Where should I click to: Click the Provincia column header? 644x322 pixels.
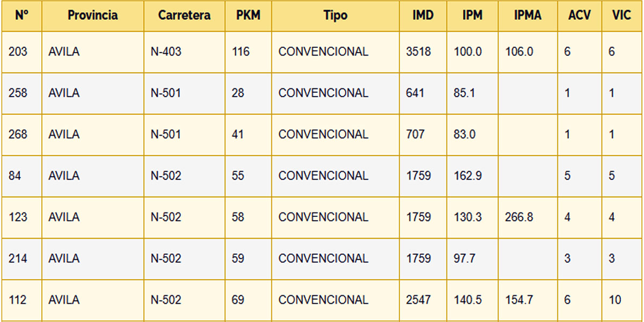point(93,16)
